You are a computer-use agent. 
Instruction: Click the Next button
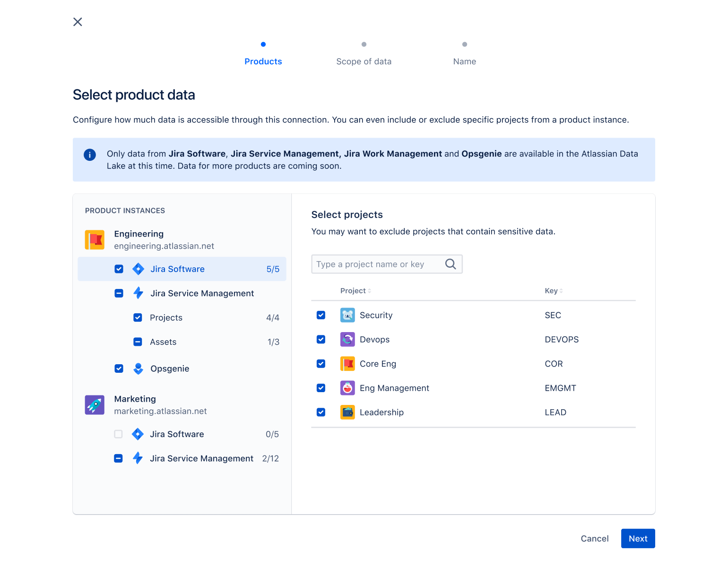coord(638,538)
